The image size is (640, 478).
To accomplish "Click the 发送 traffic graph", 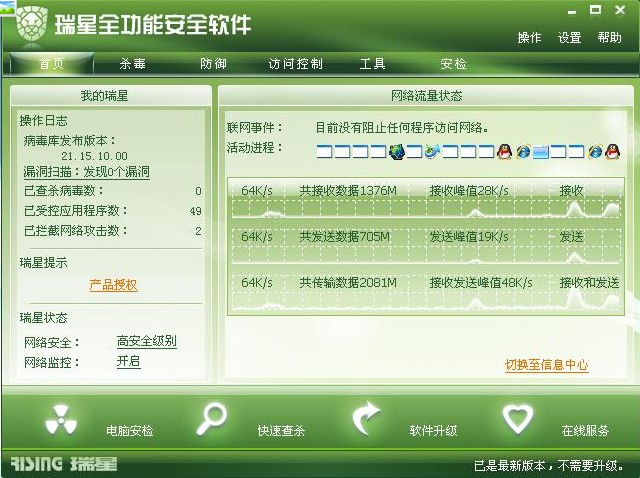I will coord(426,245).
